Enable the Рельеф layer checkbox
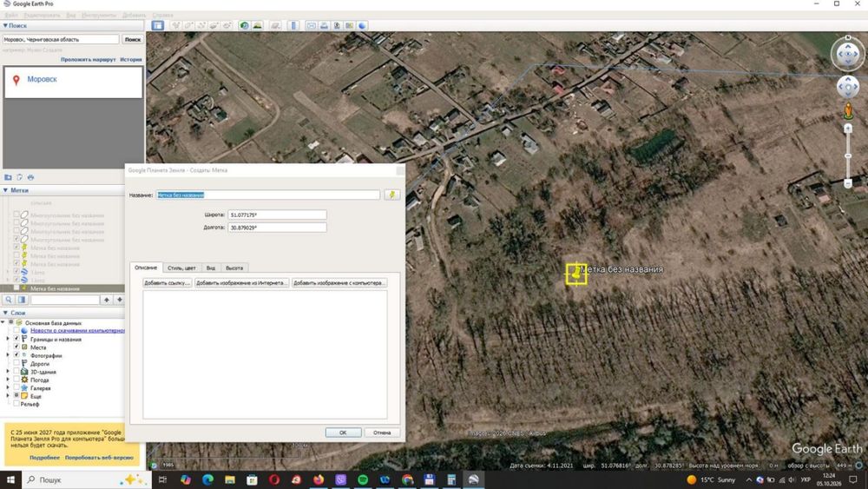 (16, 404)
